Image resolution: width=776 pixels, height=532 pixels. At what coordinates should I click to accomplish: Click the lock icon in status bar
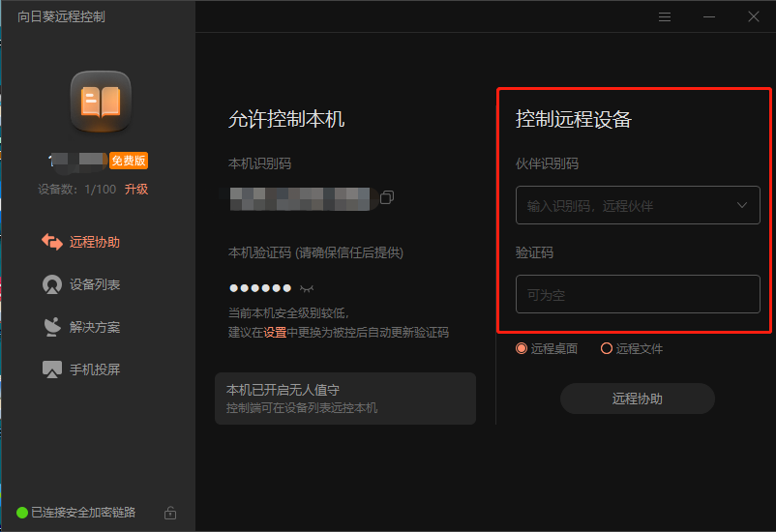pos(170,513)
